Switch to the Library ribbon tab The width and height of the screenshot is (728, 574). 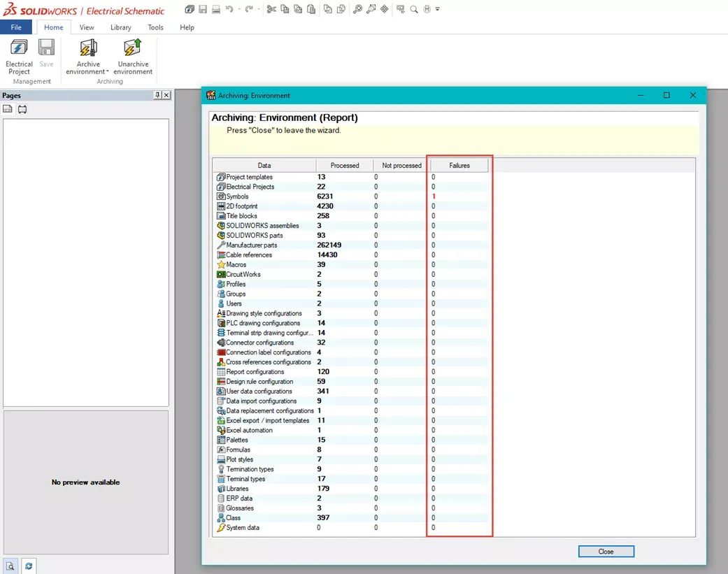point(121,27)
